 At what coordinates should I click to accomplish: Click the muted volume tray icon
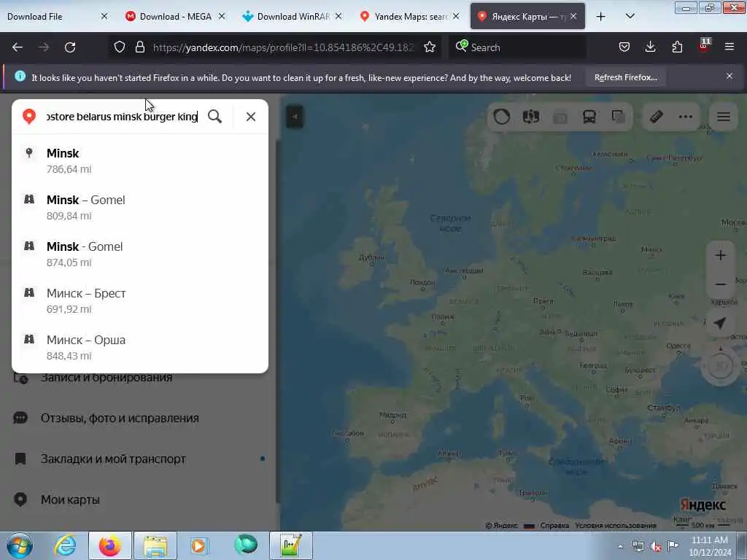656,547
